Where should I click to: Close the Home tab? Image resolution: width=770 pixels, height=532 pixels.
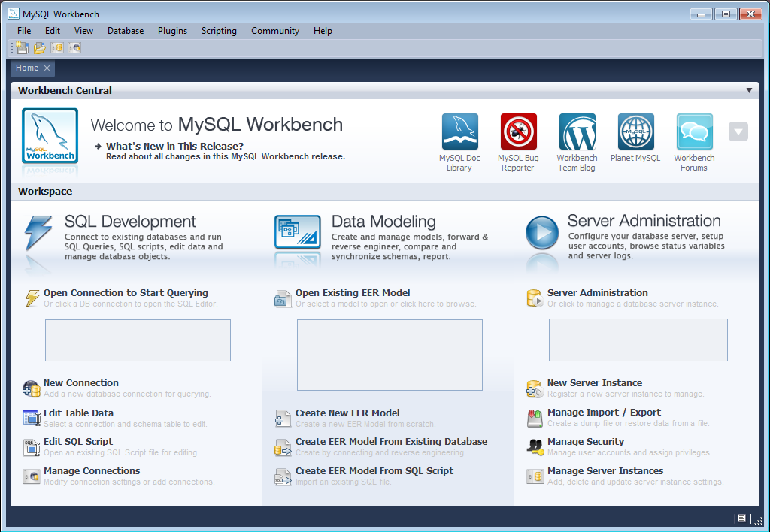47,68
